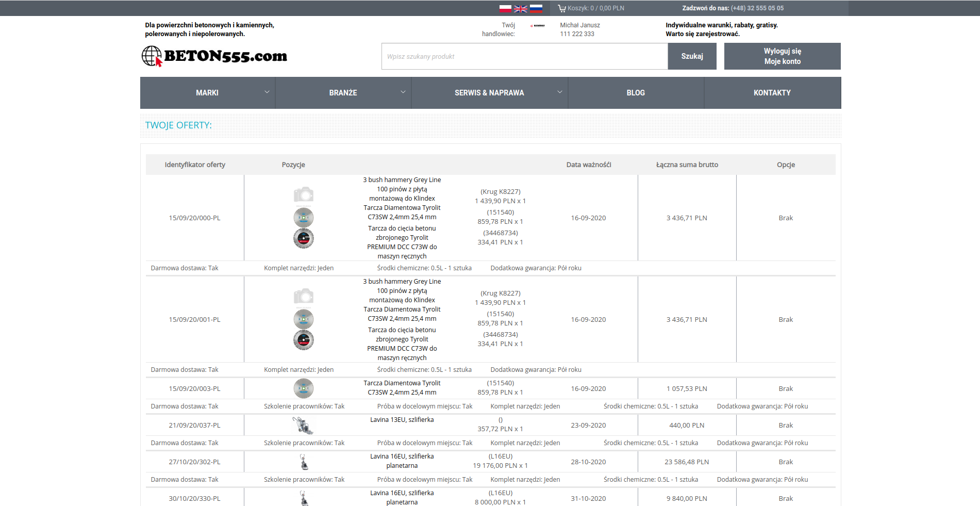This screenshot has height=506, width=980.
Task: Click the Lavina 16EU image in offer 30/10/20/330-PL
Action: pyautogui.click(x=304, y=498)
